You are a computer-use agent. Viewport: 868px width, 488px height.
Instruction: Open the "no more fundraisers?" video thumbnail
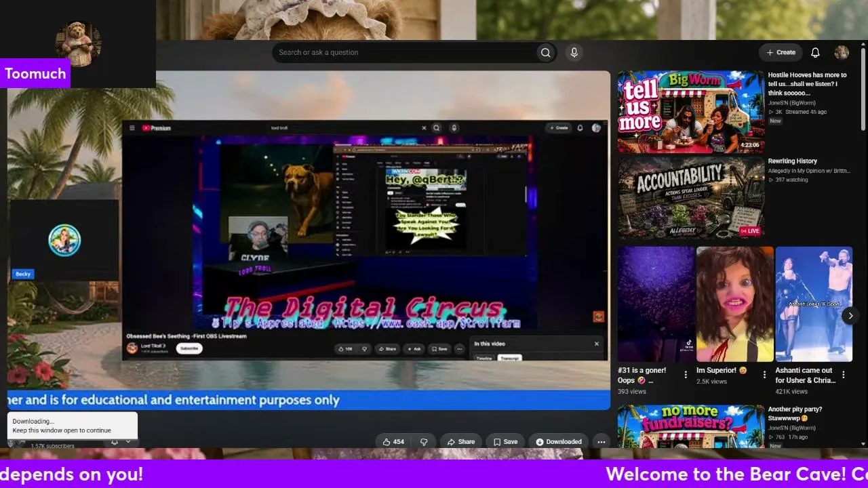(x=690, y=427)
